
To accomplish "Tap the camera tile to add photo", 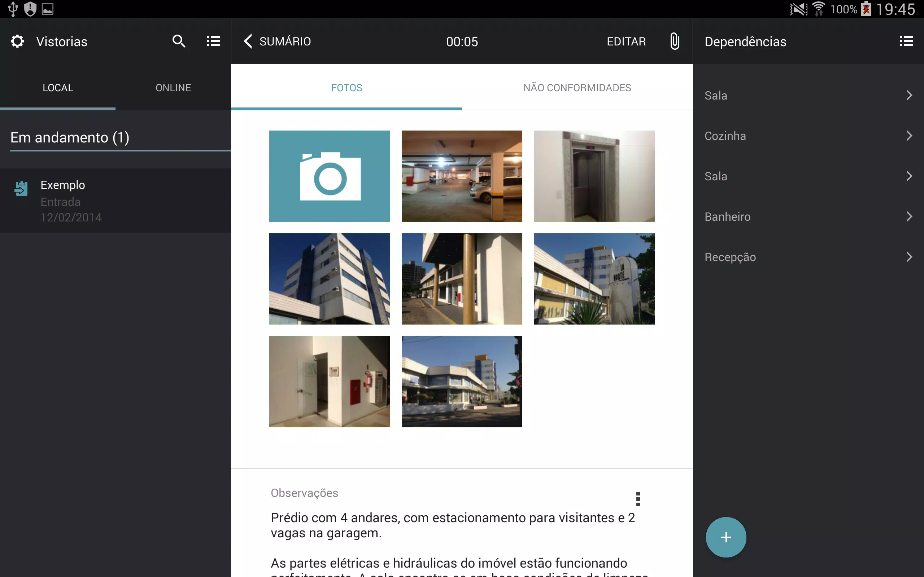I will click(330, 176).
